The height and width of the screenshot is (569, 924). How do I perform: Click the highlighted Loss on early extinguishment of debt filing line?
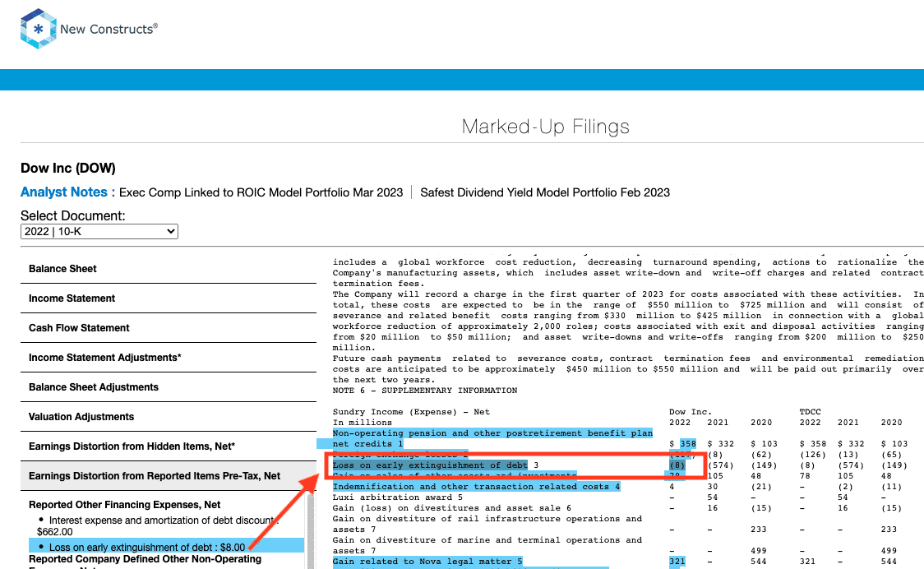click(x=430, y=465)
